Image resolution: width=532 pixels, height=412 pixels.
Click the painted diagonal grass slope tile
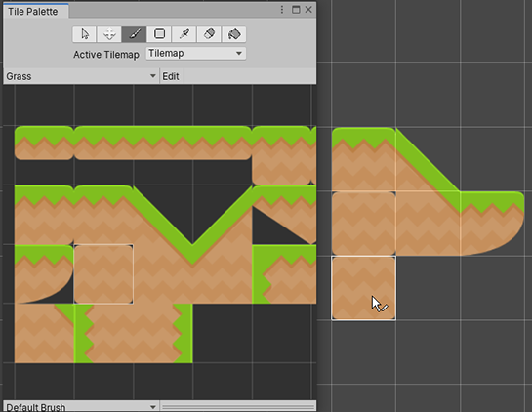(428, 159)
